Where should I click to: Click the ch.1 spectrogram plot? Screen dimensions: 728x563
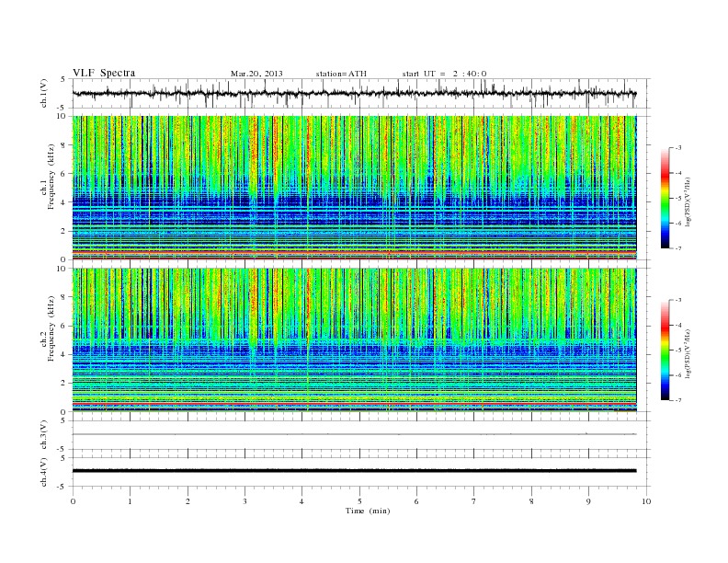point(355,188)
